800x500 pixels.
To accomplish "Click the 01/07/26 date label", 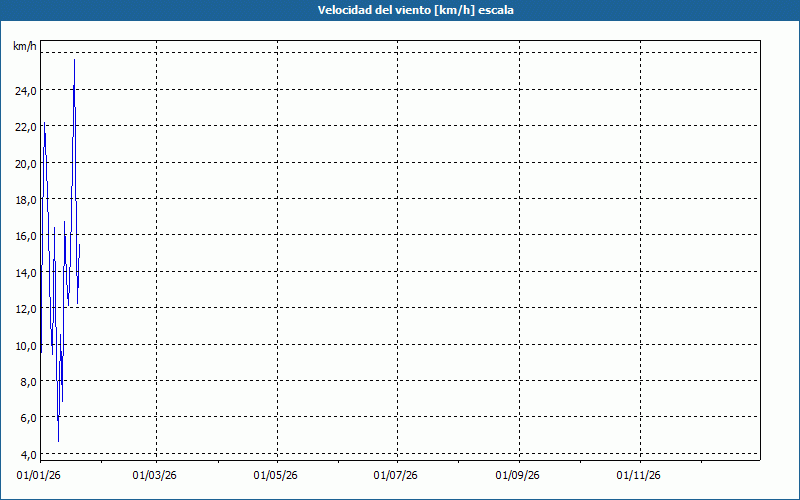I will 395,476.
